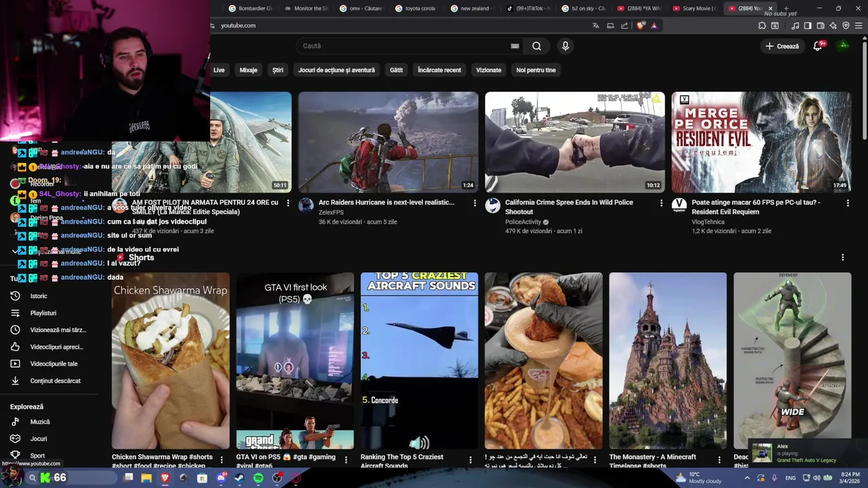
Task: Click Brave VPN shield icon in toolbar
Action: click(x=846, y=26)
